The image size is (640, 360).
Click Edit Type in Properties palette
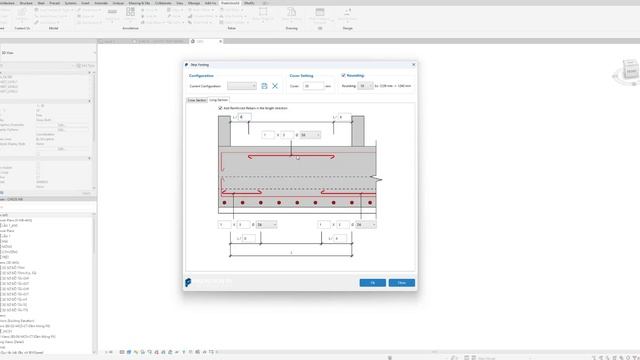pyautogui.click(x=86, y=66)
